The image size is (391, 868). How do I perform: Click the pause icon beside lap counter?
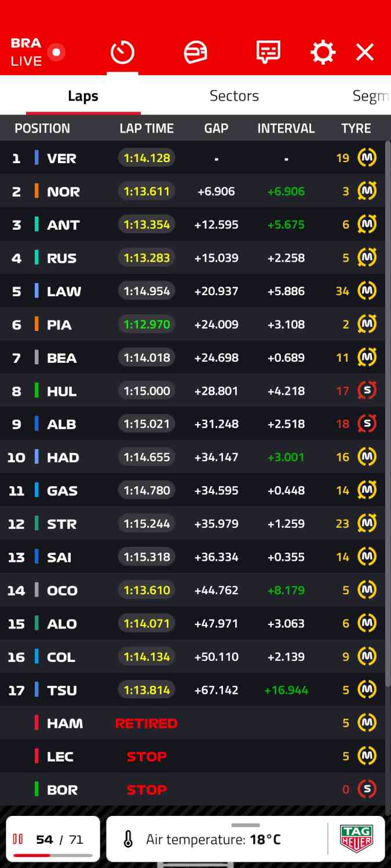pos(18,839)
